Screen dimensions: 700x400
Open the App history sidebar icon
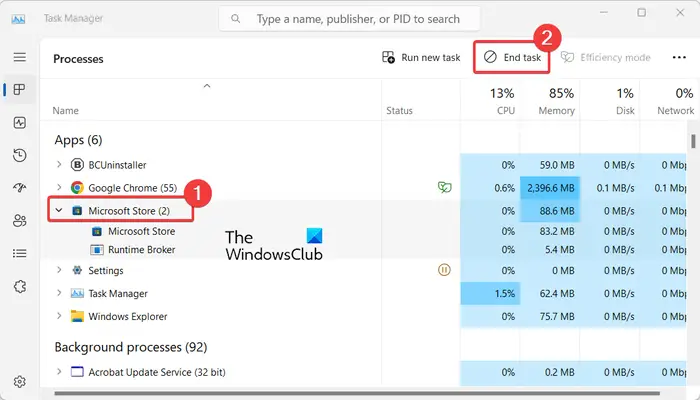tap(20, 155)
